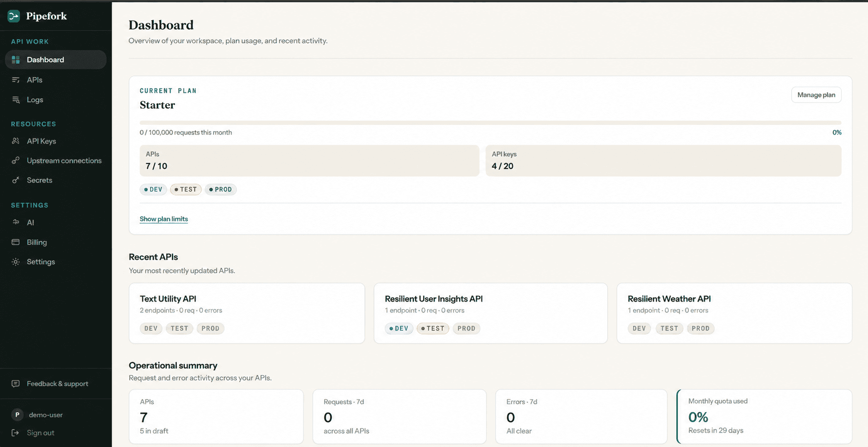The image size is (868, 447).
Task: Click the APIs list icon in sidebar
Action: 16,80
